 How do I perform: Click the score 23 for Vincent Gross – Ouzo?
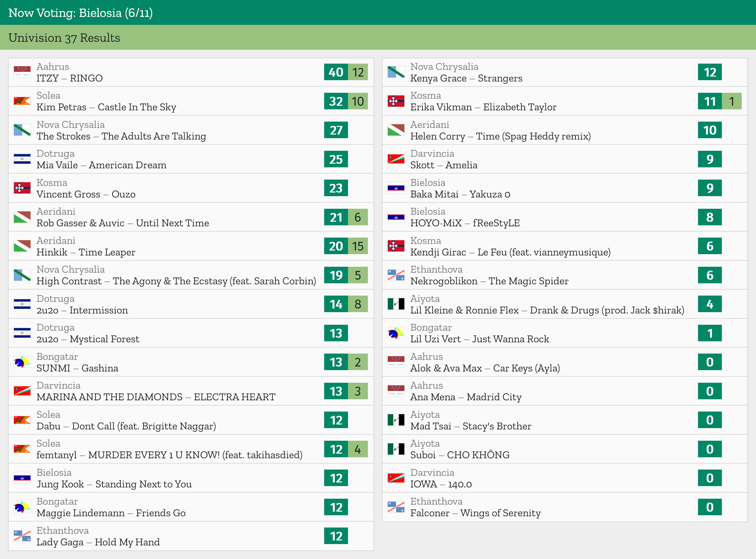pos(336,188)
